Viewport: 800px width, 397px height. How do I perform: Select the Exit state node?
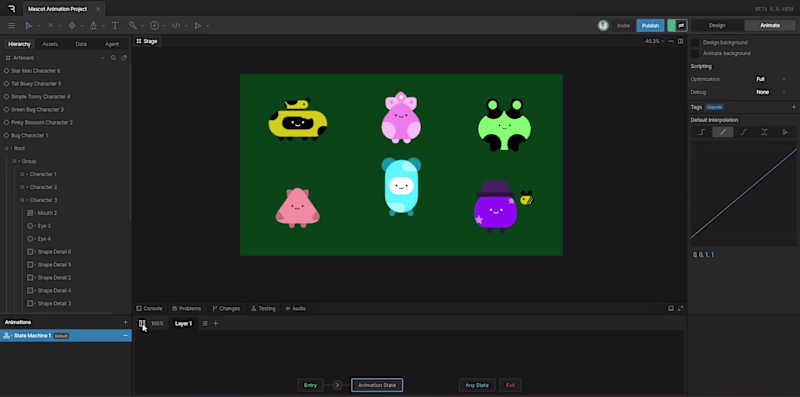(x=510, y=385)
